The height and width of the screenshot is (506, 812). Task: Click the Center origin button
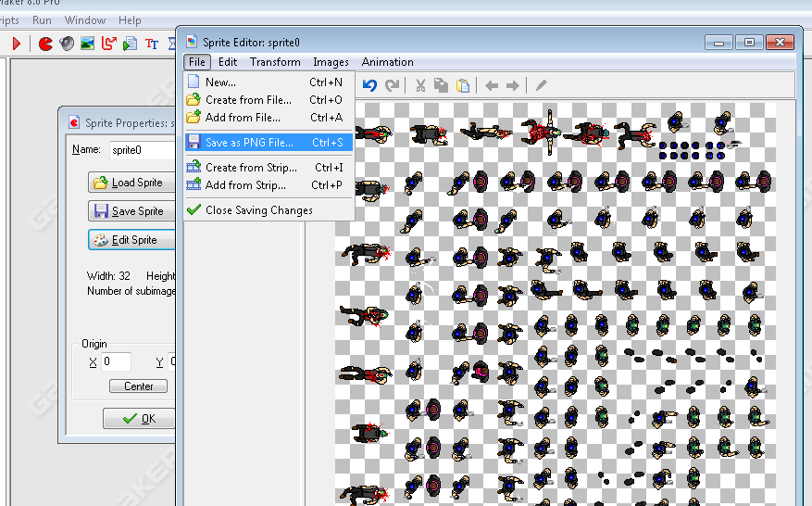point(138,386)
